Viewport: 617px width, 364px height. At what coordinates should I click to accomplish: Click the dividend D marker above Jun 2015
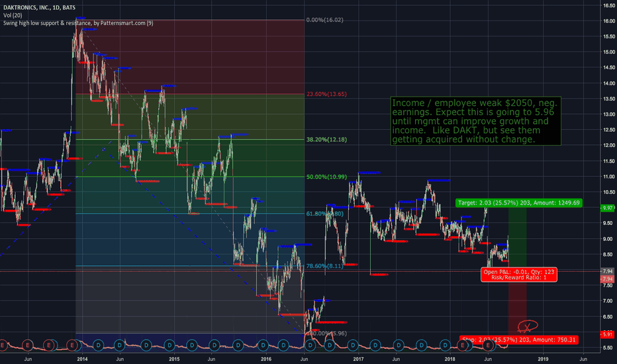coord(214,345)
